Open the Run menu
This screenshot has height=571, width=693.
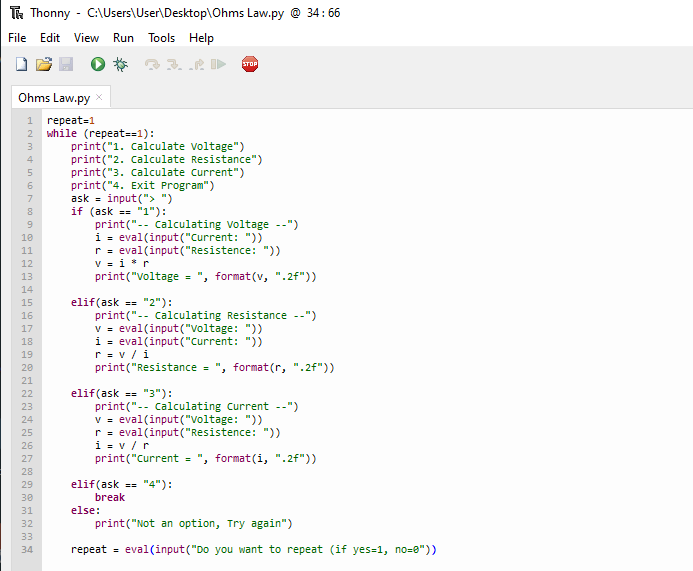click(x=123, y=38)
